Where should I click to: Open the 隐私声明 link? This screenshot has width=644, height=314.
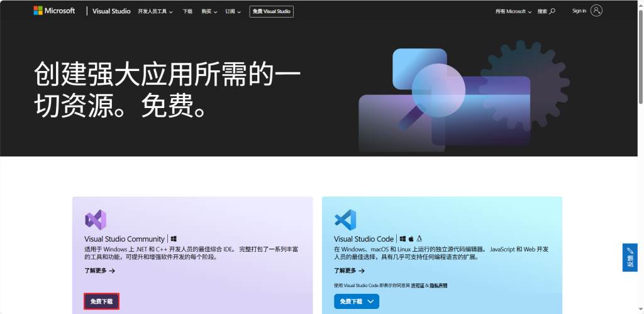point(438,285)
